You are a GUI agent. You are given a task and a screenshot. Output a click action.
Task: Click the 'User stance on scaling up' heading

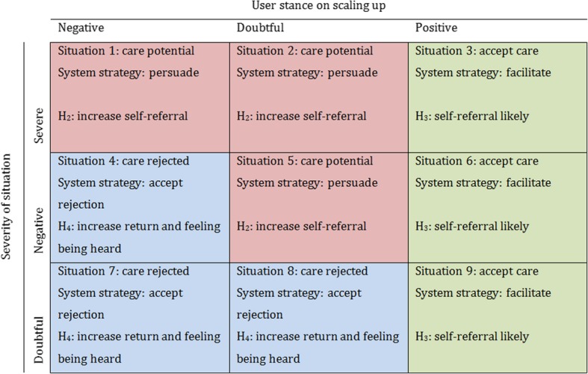(x=315, y=7)
